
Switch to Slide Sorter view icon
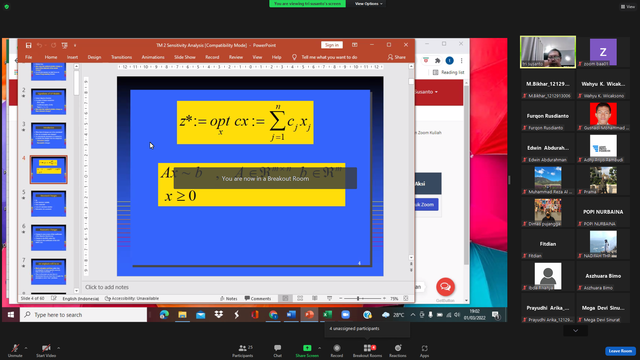300,298
